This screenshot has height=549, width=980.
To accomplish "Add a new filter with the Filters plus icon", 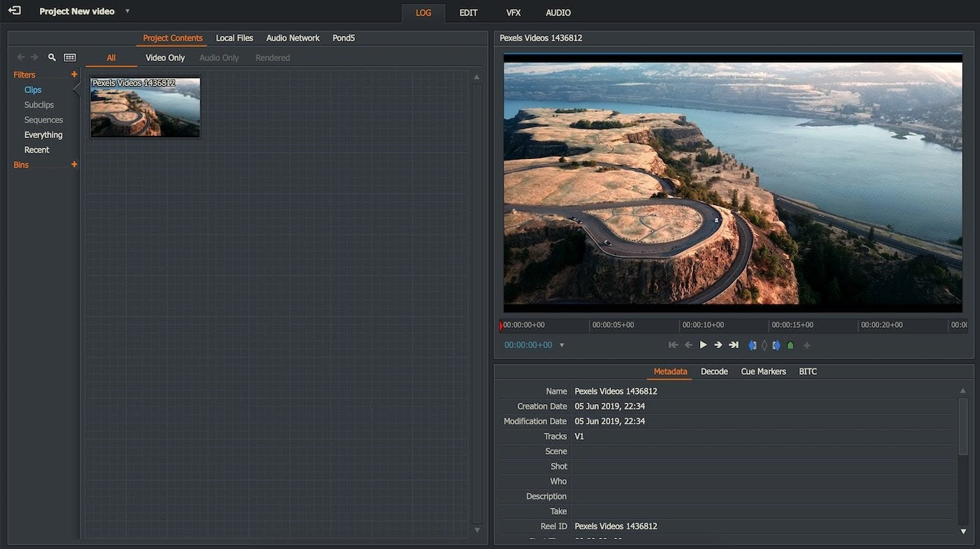I will tap(74, 74).
